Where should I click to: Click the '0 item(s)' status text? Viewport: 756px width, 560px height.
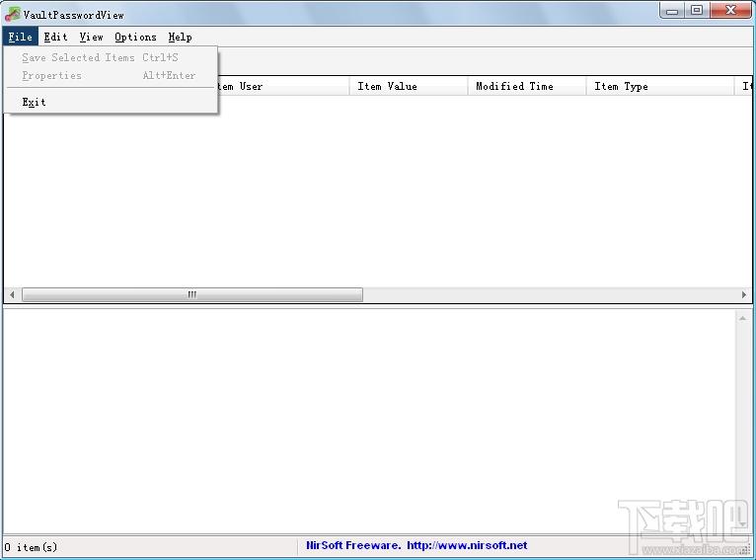point(31,547)
